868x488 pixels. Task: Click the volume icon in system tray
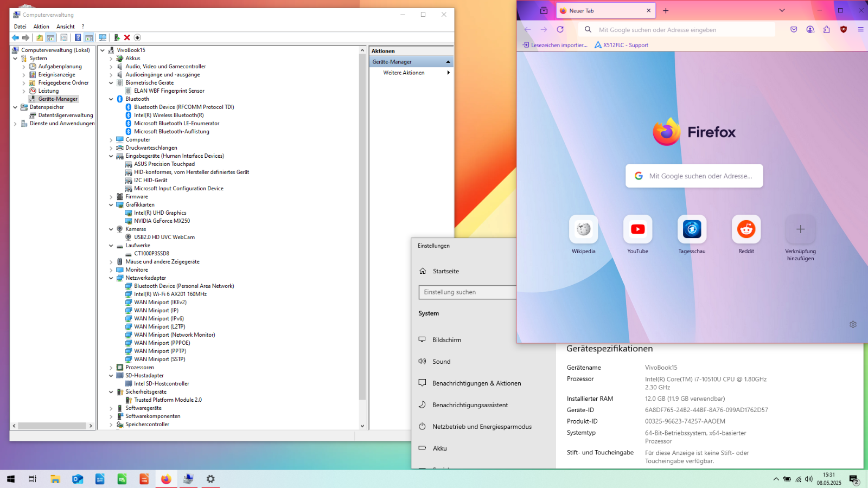809,479
